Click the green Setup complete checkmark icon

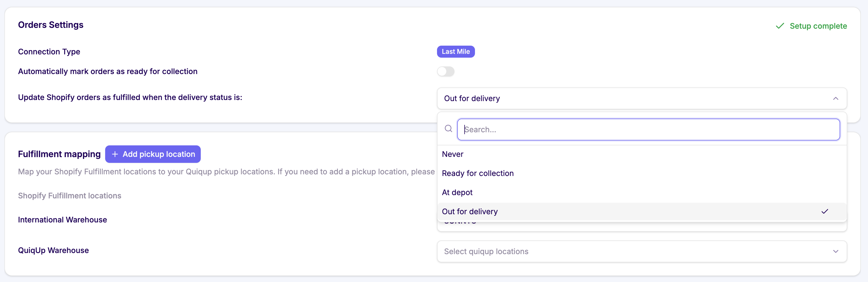tap(780, 26)
